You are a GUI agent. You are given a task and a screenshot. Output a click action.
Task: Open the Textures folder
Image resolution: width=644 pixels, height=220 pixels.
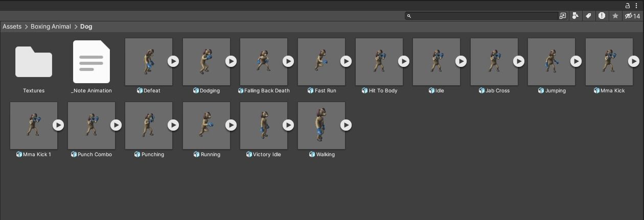34,62
